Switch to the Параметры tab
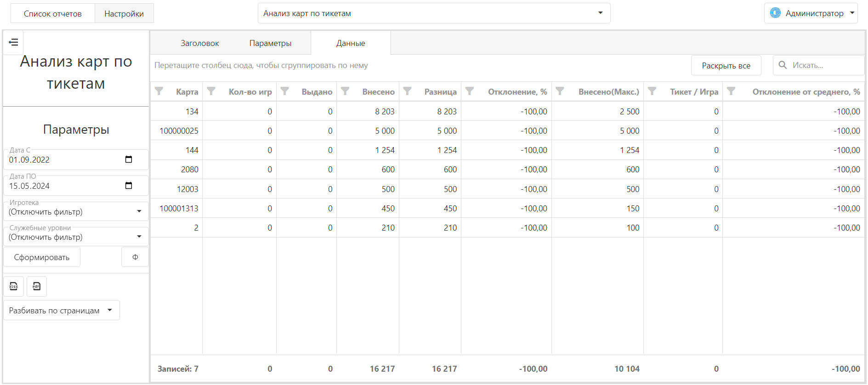This screenshot has height=385, width=868. pos(270,43)
